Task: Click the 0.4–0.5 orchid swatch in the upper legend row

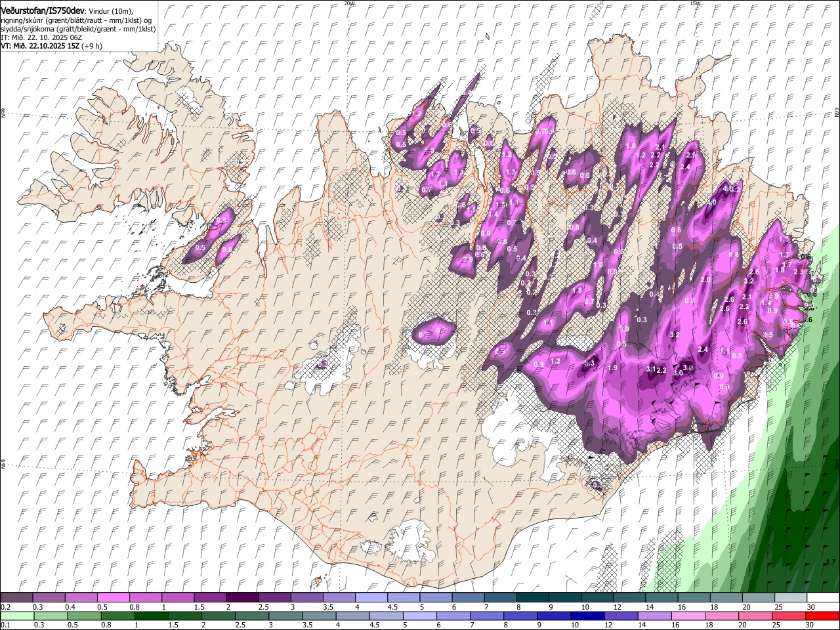Action: pos(81,598)
